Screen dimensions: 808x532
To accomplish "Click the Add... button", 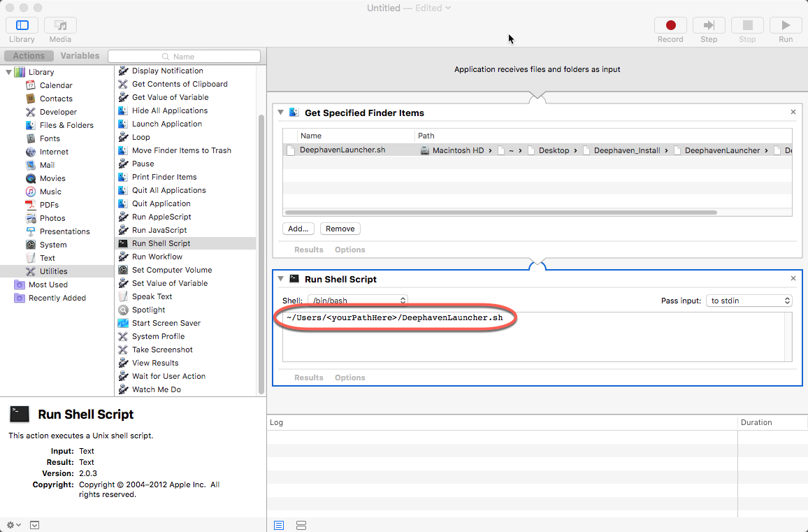I will click(x=298, y=229).
